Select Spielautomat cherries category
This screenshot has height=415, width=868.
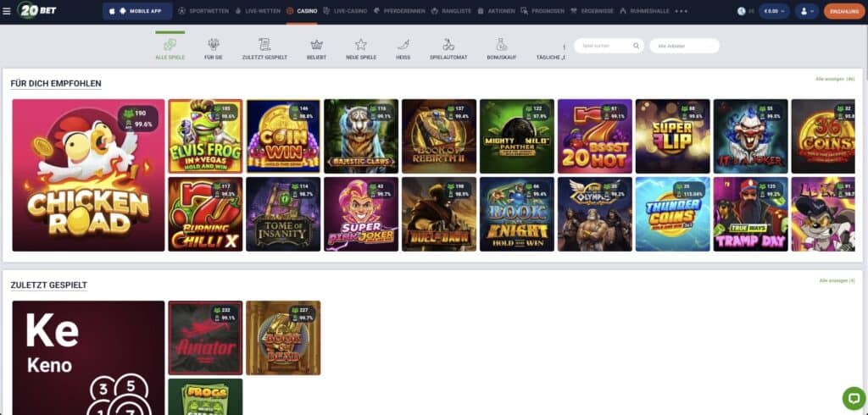point(448,48)
